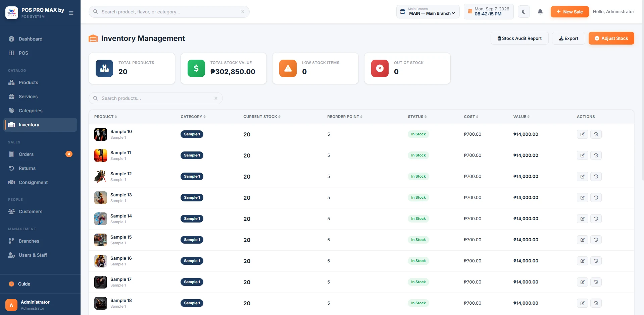Navigate to Consignment page

[40, 182]
